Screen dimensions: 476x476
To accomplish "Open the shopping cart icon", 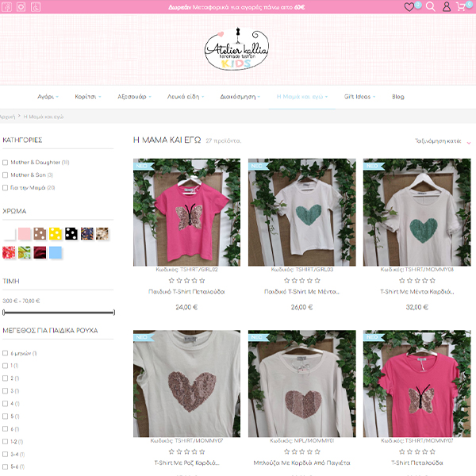I will tap(462, 6).
